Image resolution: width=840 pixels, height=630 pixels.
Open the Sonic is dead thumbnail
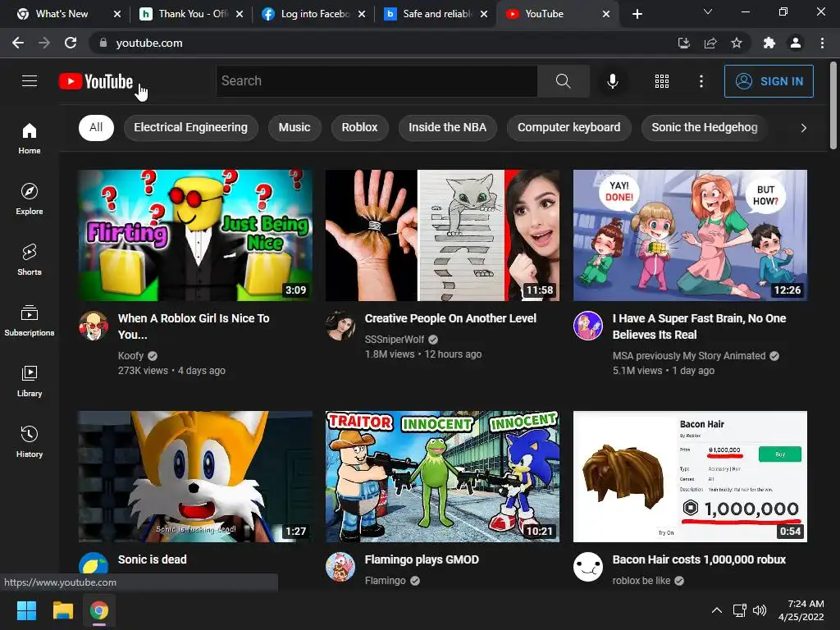(195, 477)
